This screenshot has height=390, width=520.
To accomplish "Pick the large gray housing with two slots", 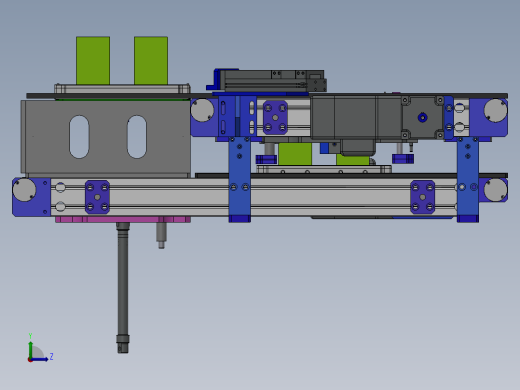I will tap(106, 137).
